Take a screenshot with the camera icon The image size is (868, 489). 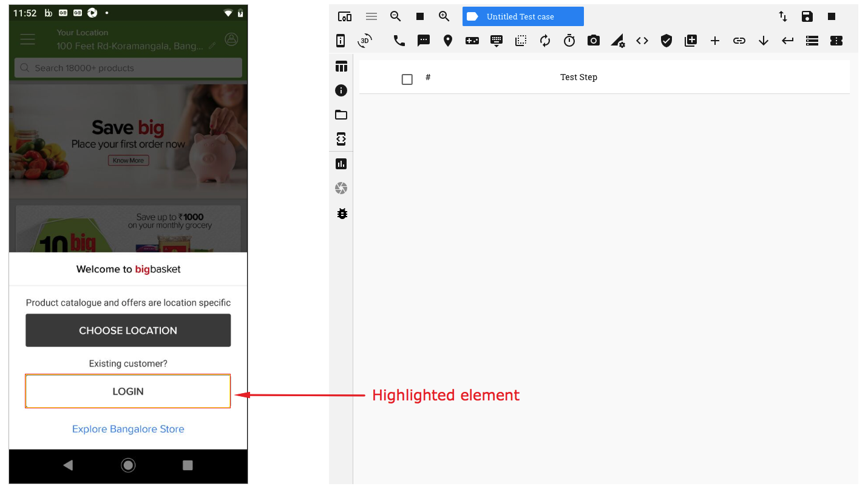(594, 41)
